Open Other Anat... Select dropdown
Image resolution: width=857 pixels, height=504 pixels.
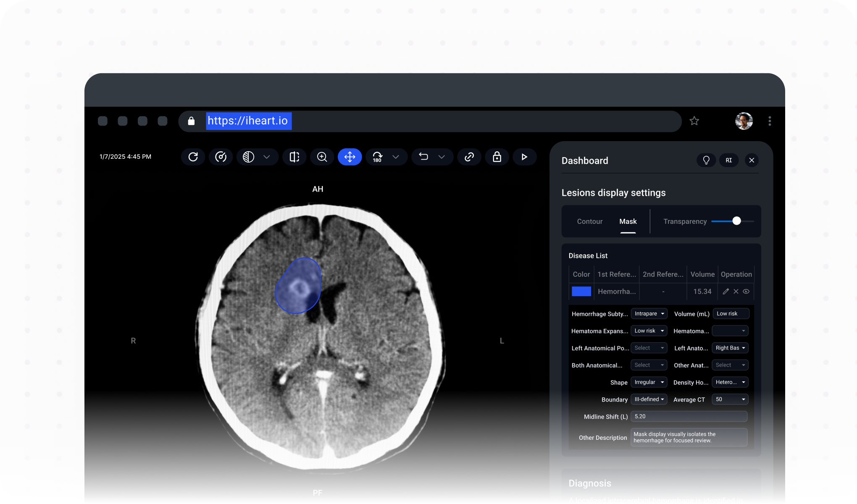pyautogui.click(x=730, y=365)
